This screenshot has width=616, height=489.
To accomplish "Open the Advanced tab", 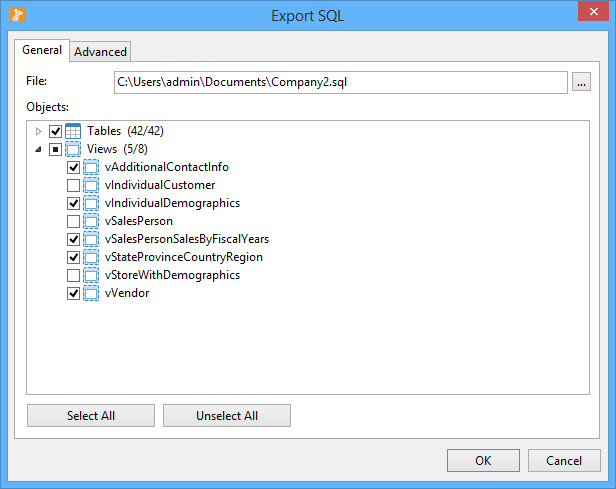I will 100,51.
